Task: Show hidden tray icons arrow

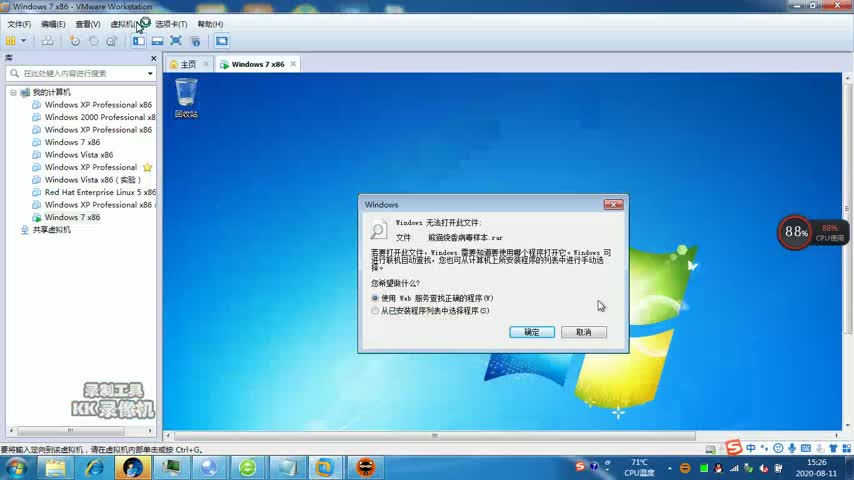Action: point(669,469)
